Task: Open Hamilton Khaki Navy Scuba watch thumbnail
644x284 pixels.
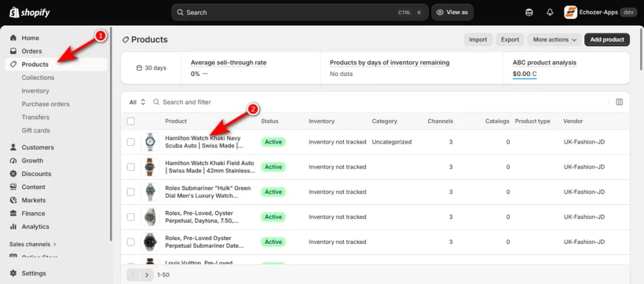Action: (150, 142)
